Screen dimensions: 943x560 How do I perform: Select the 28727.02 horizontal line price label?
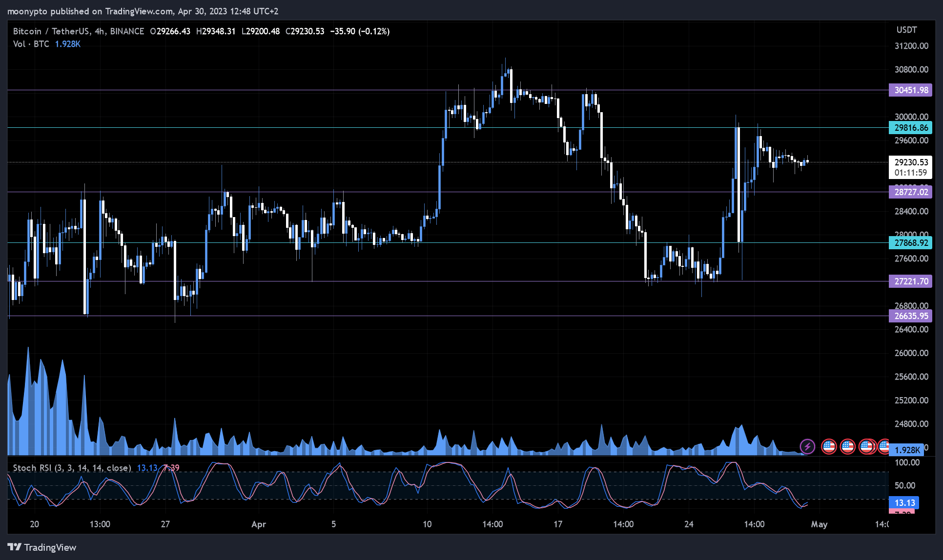910,192
